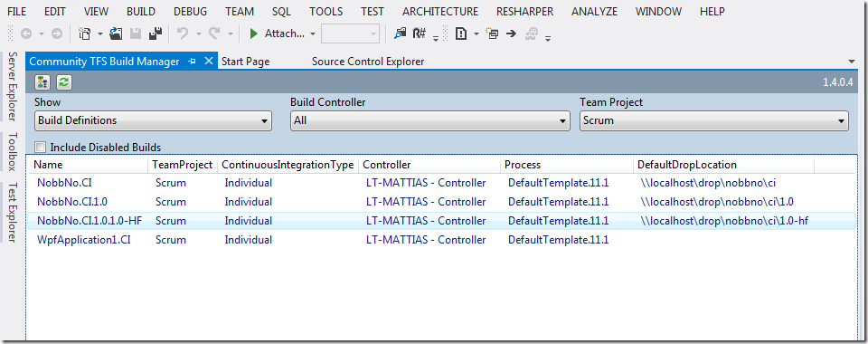Click the New Project toolbar icon
This screenshot has height=344, width=868.
(x=85, y=33)
